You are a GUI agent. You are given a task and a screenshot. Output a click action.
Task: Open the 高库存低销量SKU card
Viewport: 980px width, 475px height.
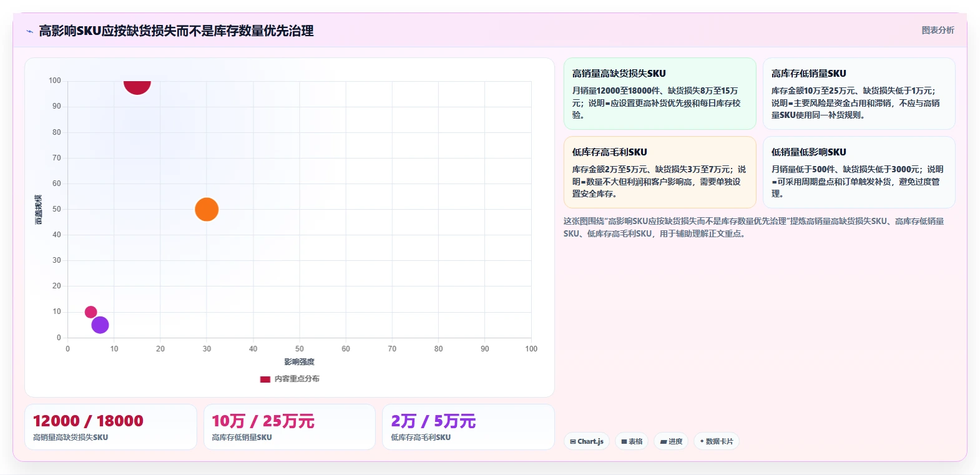[859, 94]
